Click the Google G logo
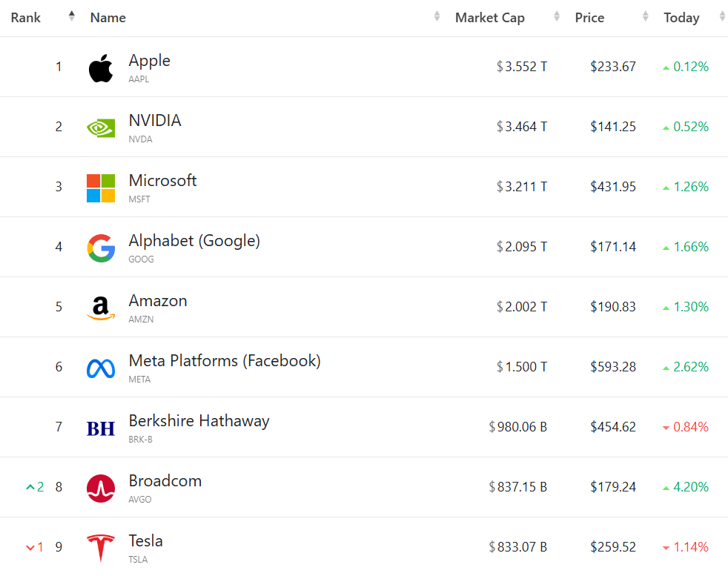 coord(101,248)
